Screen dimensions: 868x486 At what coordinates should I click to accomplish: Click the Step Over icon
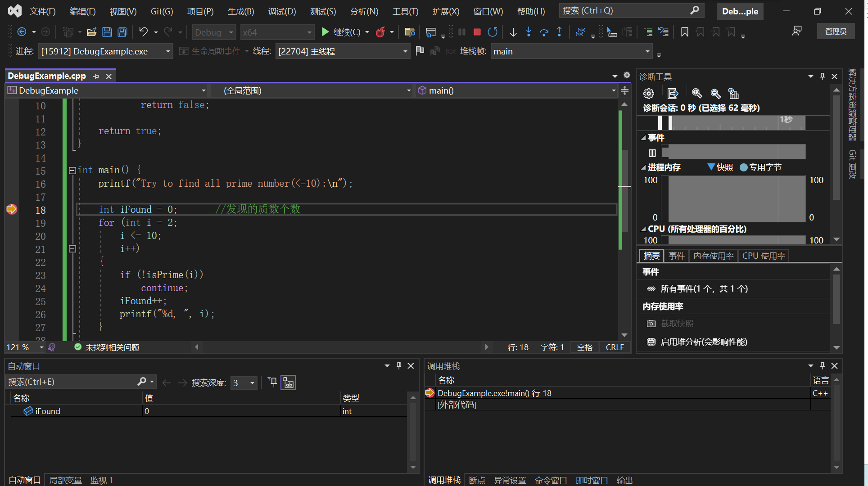(544, 32)
